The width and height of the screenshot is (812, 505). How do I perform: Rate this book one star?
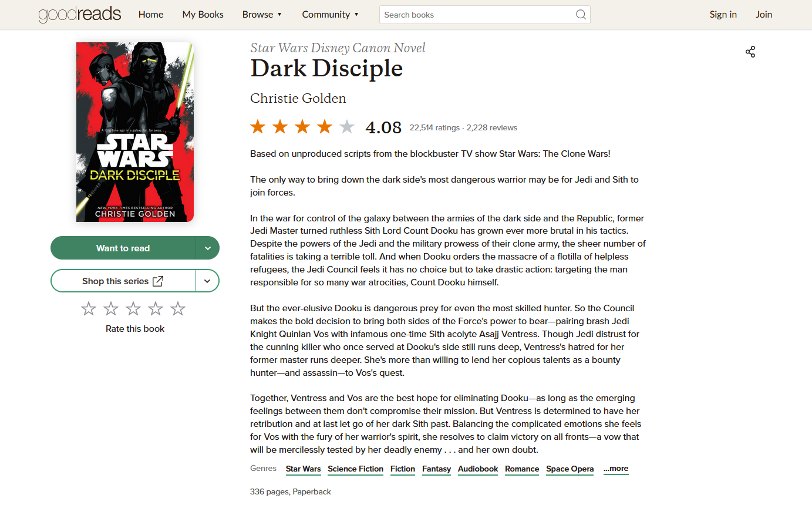[x=89, y=308]
